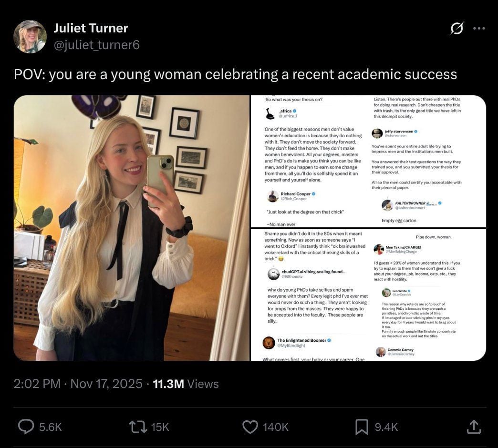Click the 9.4K bookmarks count
Viewport: 498px width, 448px height.
coord(386,427)
